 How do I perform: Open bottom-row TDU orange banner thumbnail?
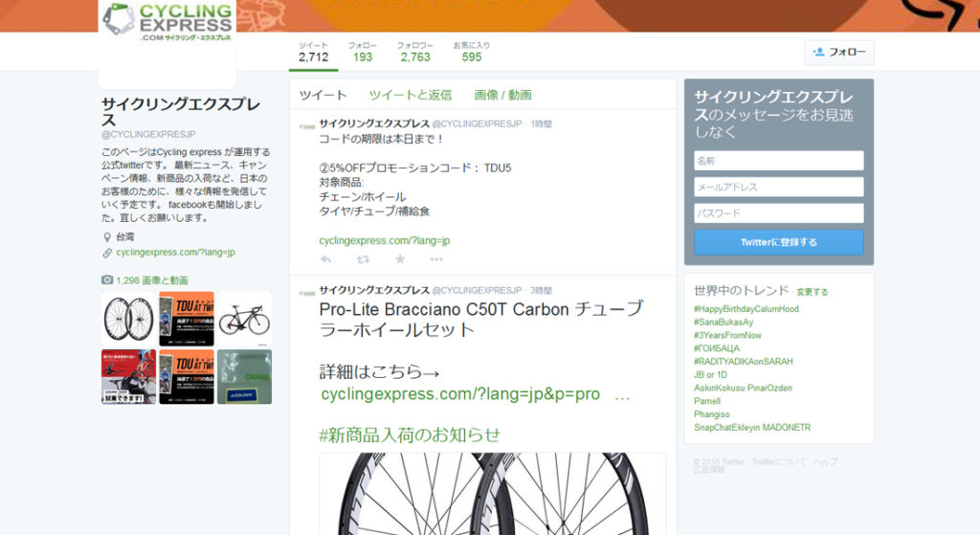[x=187, y=377]
